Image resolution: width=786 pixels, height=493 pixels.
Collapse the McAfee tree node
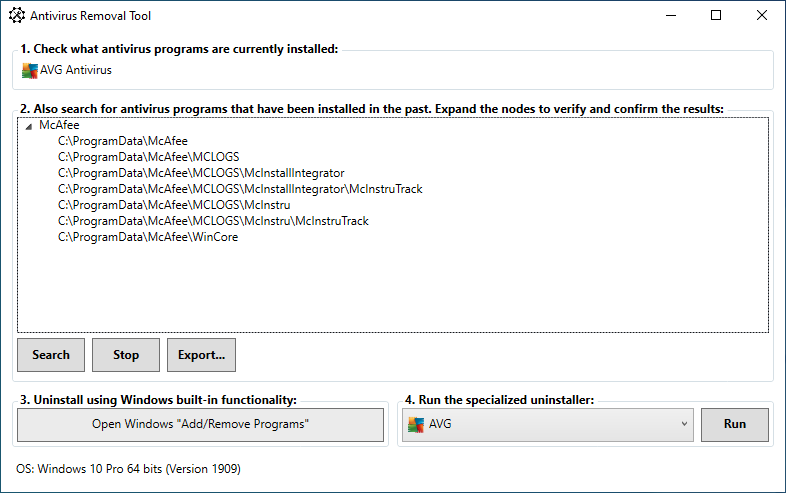tap(28, 126)
